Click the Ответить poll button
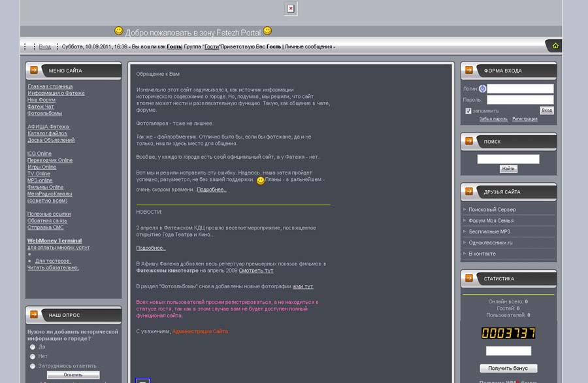This screenshot has height=383, width=588. click(73, 375)
